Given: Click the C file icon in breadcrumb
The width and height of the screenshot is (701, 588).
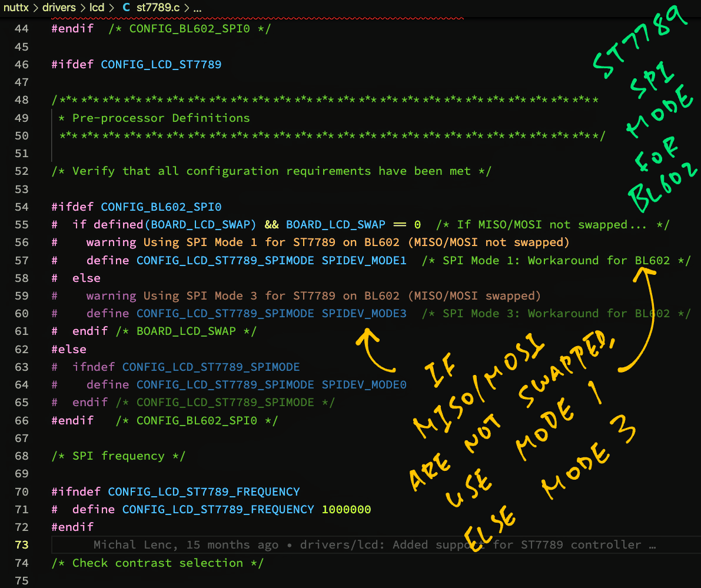Looking at the screenshot, I should pyautogui.click(x=127, y=8).
